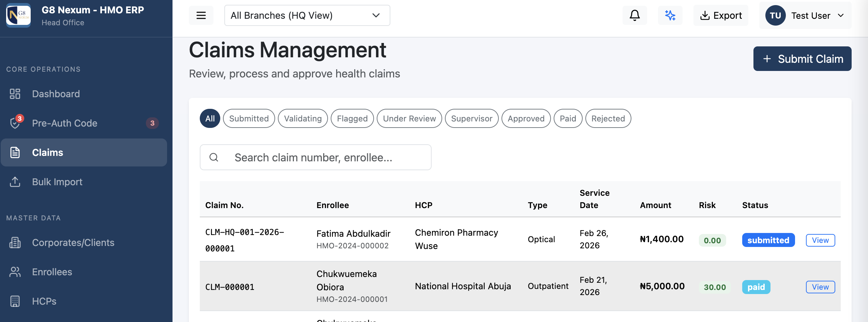The width and height of the screenshot is (868, 322).
Task: Click the 0.00 risk score
Action: click(x=712, y=240)
